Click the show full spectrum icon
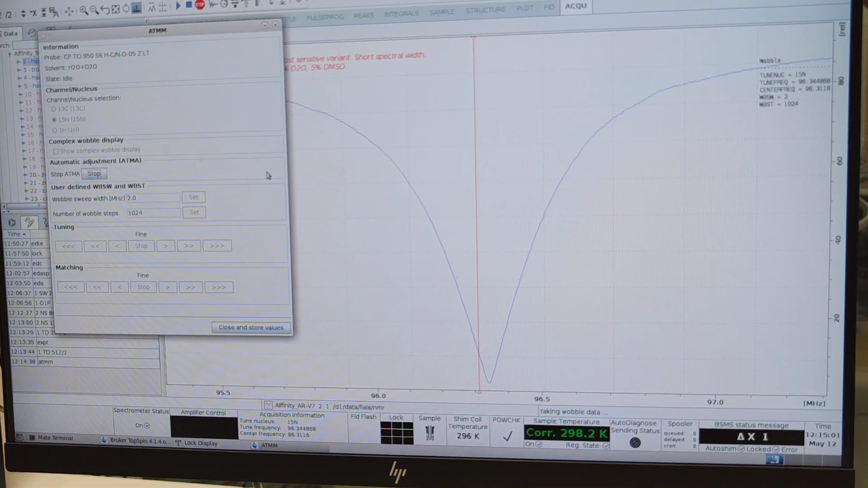This screenshot has width=868, height=488. pyautogui.click(x=116, y=9)
